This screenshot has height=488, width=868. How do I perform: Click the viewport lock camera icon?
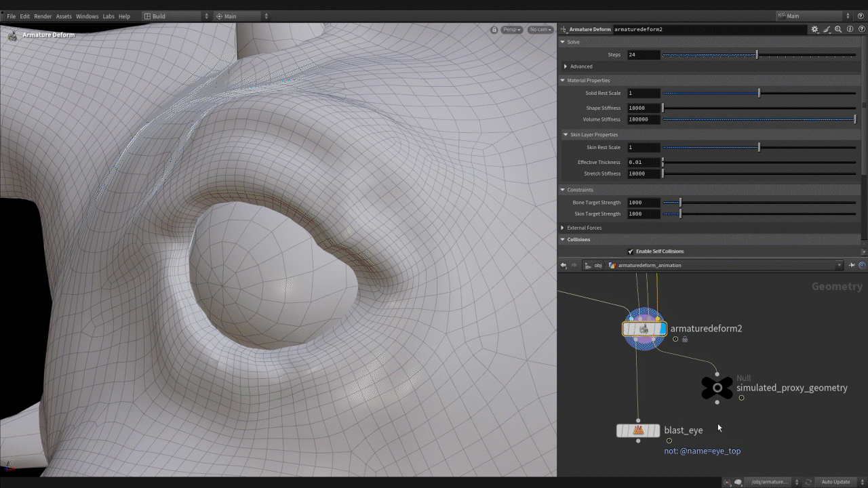click(x=494, y=30)
